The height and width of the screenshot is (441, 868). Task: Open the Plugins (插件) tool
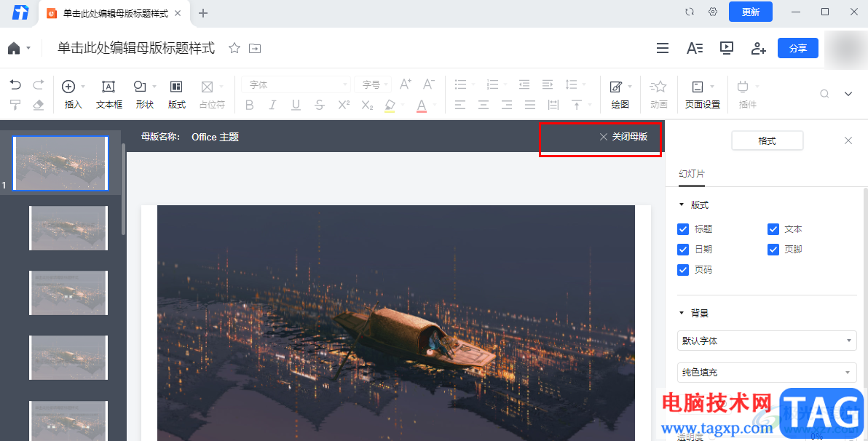747,94
